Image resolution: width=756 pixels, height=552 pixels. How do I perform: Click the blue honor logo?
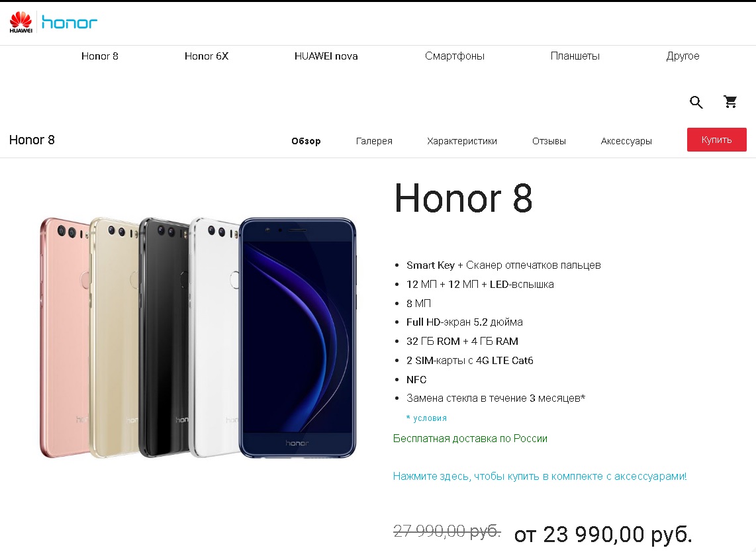click(70, 23)
